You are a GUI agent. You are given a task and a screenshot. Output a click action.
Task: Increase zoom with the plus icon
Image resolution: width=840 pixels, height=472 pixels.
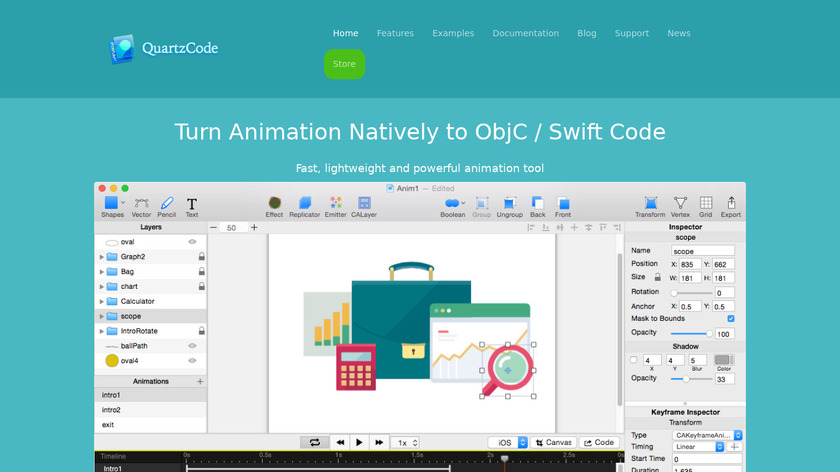[x=254, y=228]
